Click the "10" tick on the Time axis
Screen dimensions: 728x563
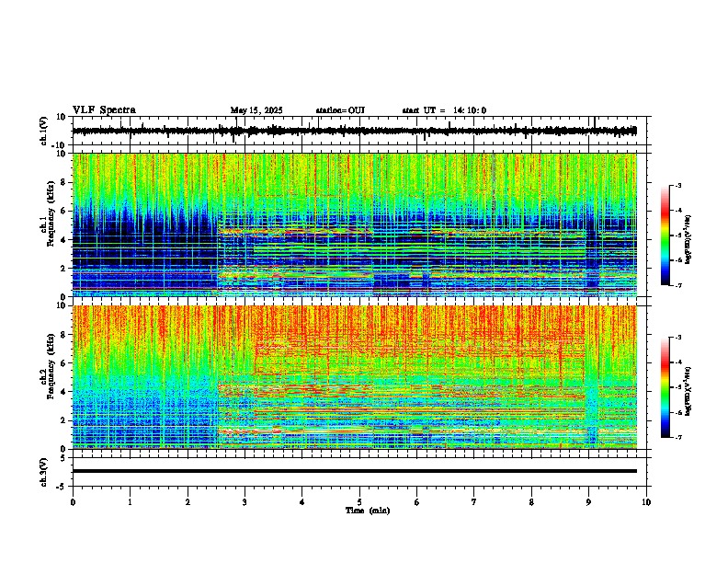(x=646, y=502)
